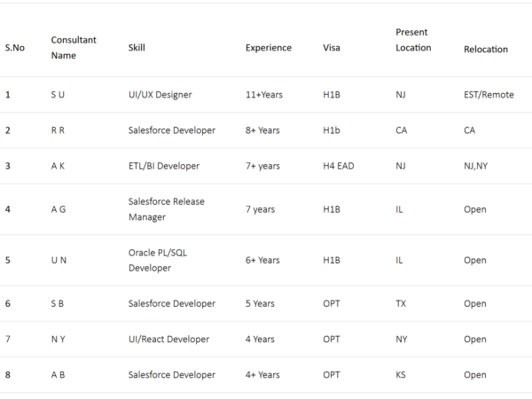Click the UI/React Developer skill cell
Screen dimensions: 532x399
click(168, 339)
